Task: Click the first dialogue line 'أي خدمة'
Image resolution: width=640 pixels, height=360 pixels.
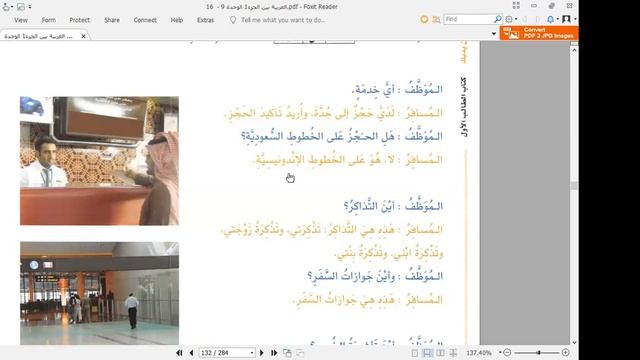Action: [x=397, y=89]
